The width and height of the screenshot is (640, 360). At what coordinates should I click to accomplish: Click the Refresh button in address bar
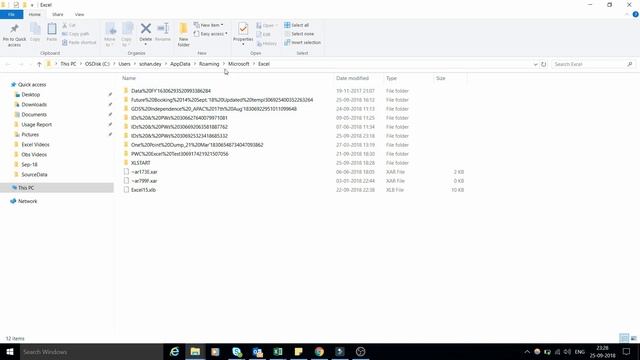tap(543, 64)
